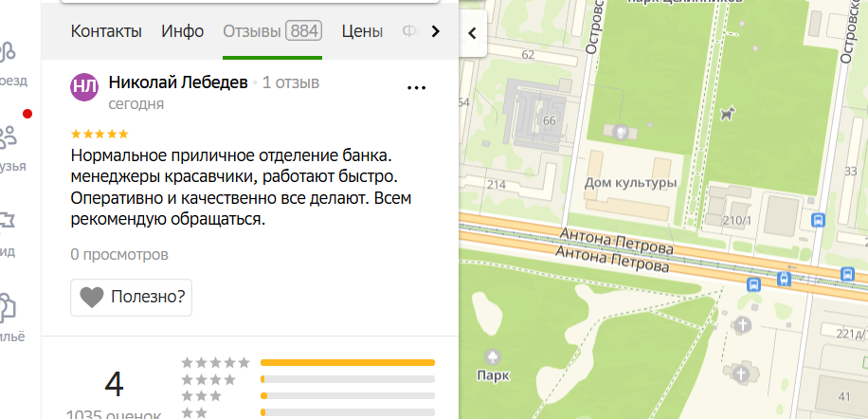
Task: Click bus stop icon near 210/1
Action: (x=818, y=220)
